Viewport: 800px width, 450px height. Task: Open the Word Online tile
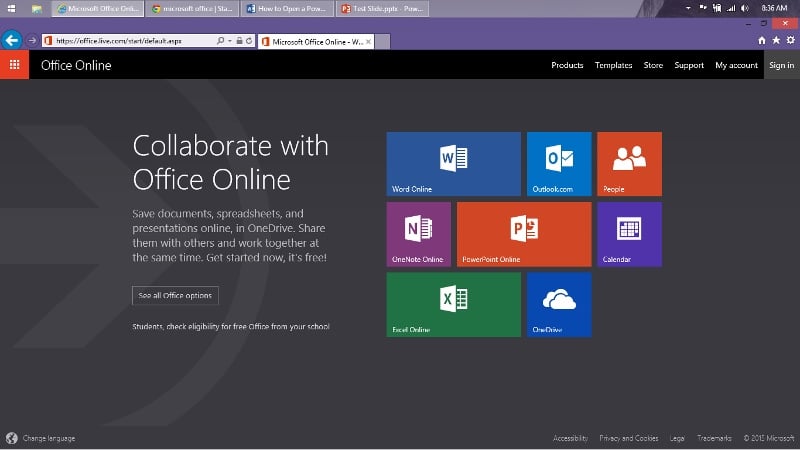coord(454,164)
